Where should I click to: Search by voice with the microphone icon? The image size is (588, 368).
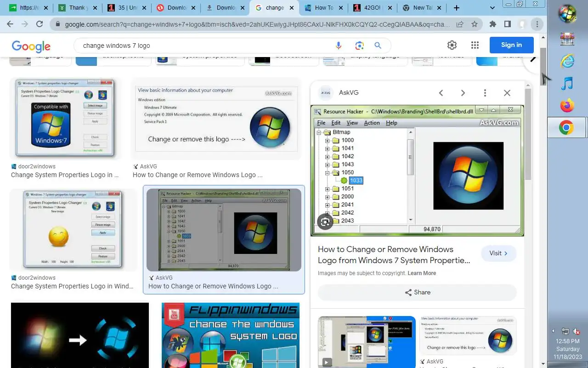pos(339,46)
